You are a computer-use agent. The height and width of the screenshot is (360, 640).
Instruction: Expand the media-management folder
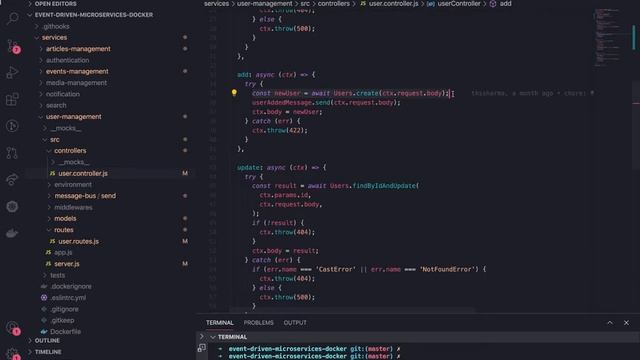pyautogui.click(x=76, y=83)
